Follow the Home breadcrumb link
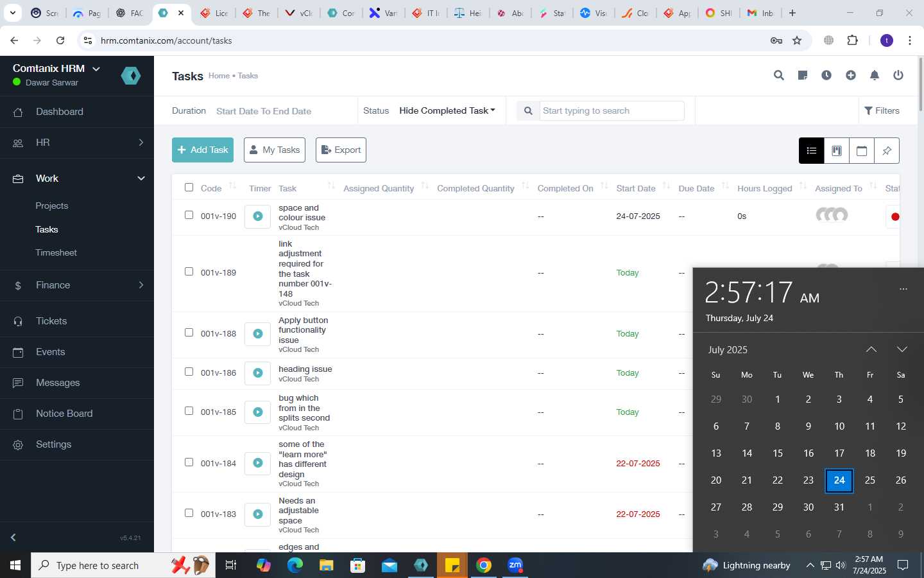This screenshot has width=924, height=578. pyautogui.click(x=219, y=76)
